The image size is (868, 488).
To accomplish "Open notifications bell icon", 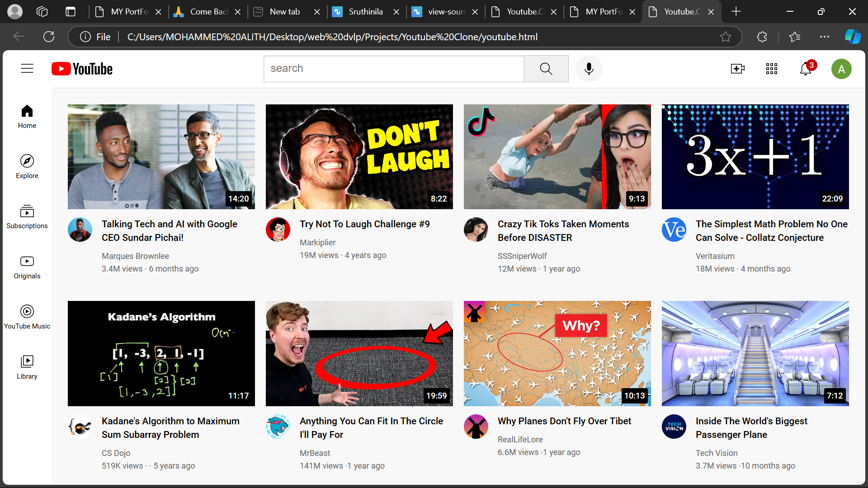I will 806,69.
